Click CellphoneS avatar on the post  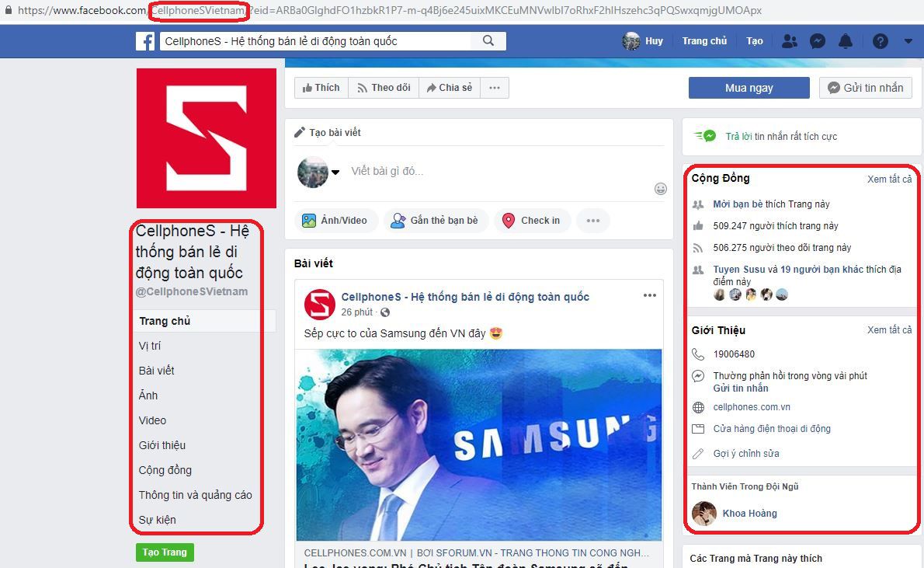(x=319, y=304)
